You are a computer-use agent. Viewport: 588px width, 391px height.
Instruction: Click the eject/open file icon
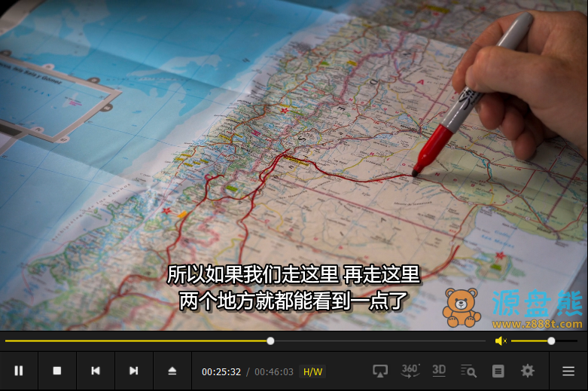point(172,371)
